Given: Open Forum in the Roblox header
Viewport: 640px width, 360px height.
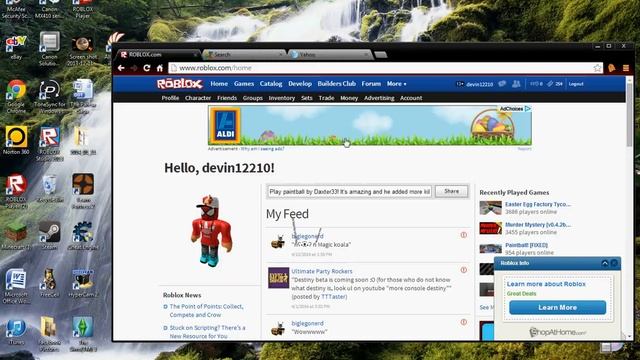Looking at the screenshot, I should click(371, 84).
